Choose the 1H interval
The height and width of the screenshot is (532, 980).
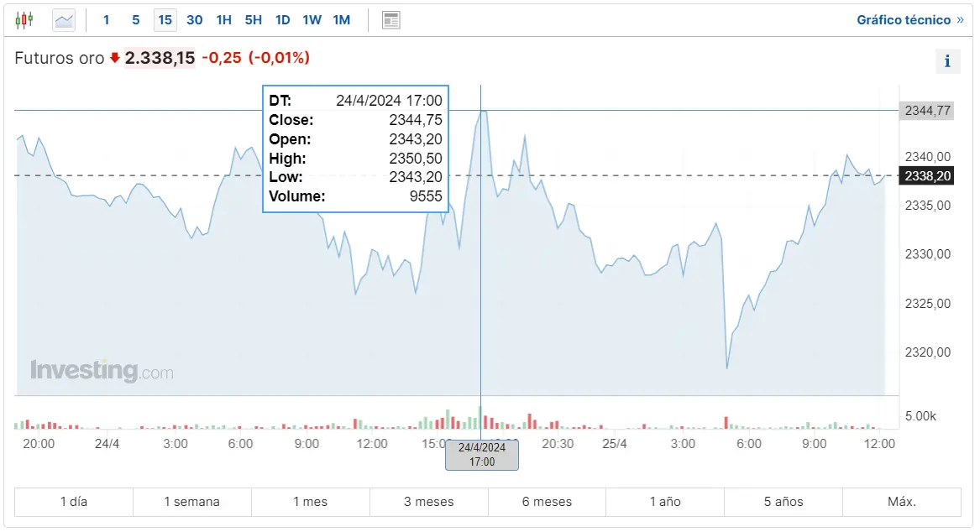coord(223,19)
